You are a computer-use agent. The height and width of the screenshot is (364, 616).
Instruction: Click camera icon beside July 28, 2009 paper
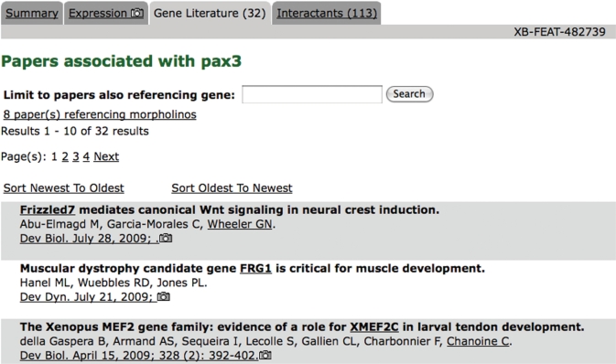(166, 238)
